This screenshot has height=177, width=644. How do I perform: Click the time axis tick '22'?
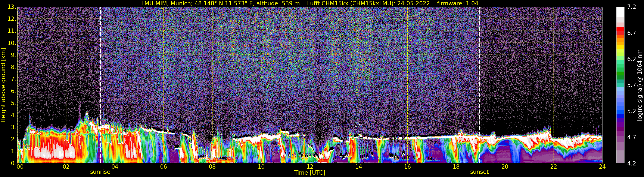point(554,167)
